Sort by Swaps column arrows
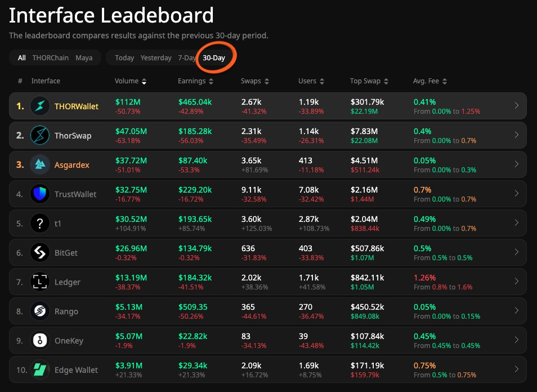The width and height of the screenshot is (537, 392). pyautogui.click(x=267, y=81)
